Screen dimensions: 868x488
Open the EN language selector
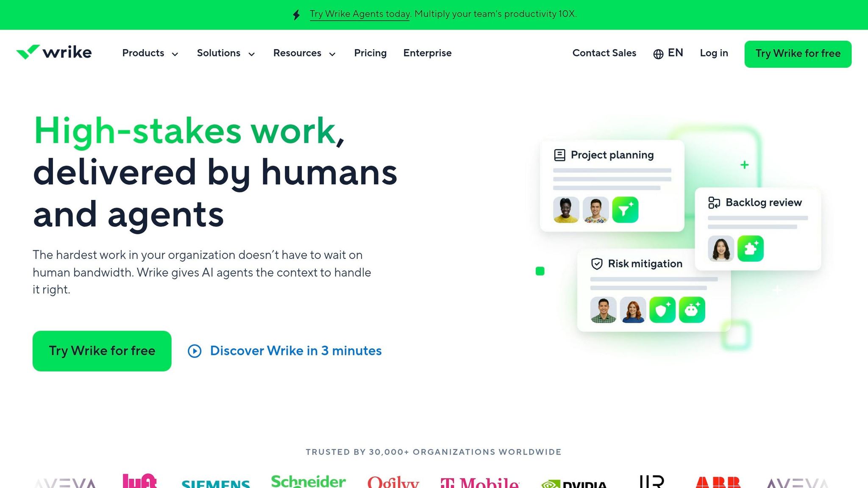click(x=668, y=53)
